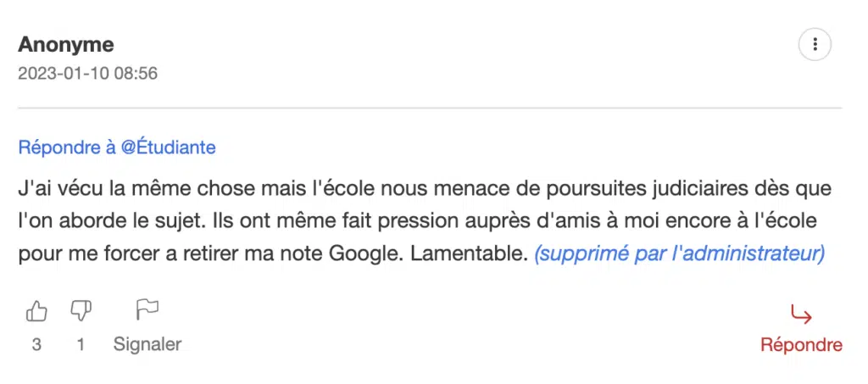Click the flag icon to report
The height and width of the screenshot is (384, 868).
pyautogui.click(x=147, y=310)
